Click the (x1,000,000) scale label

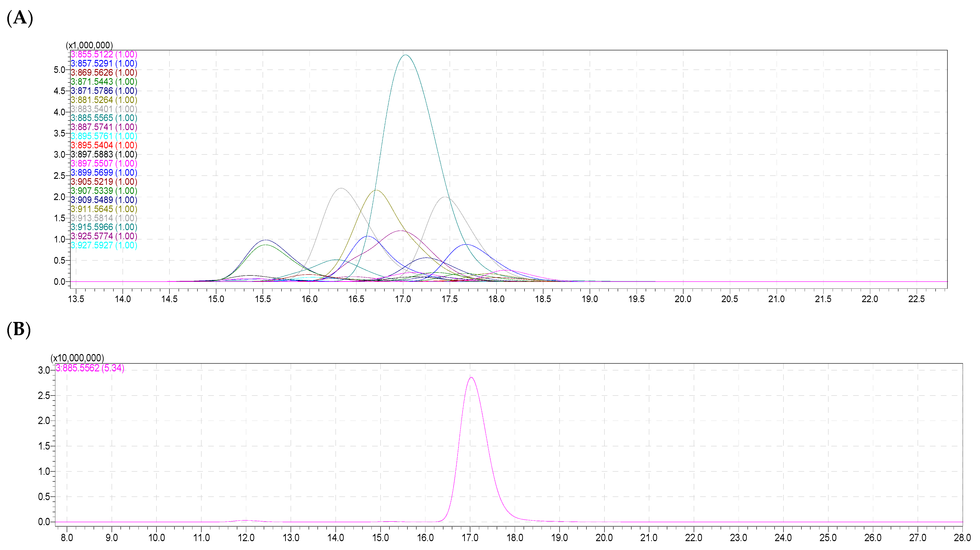(x=89, y=45)
